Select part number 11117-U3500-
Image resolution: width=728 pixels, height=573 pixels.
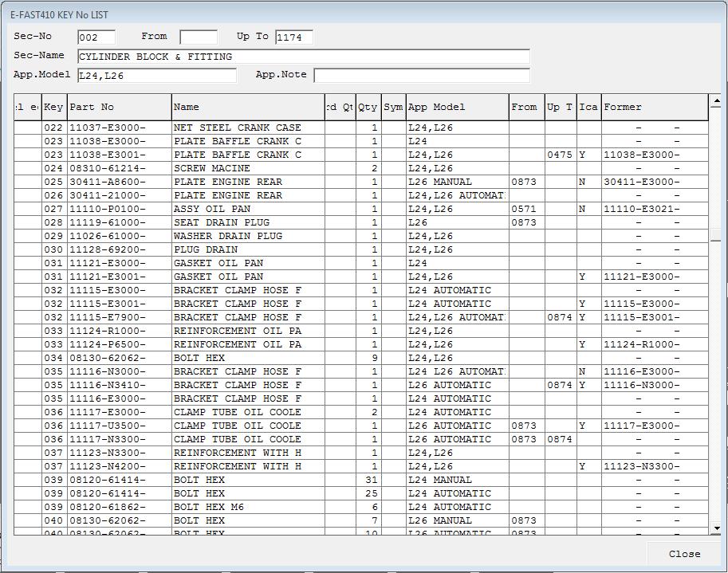coord(120,426)
